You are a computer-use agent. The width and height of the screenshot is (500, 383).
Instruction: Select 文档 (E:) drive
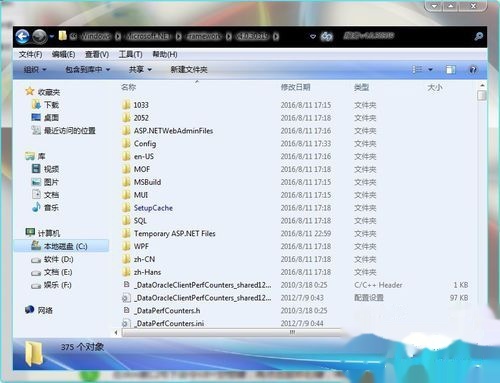[x=58, y=272]
